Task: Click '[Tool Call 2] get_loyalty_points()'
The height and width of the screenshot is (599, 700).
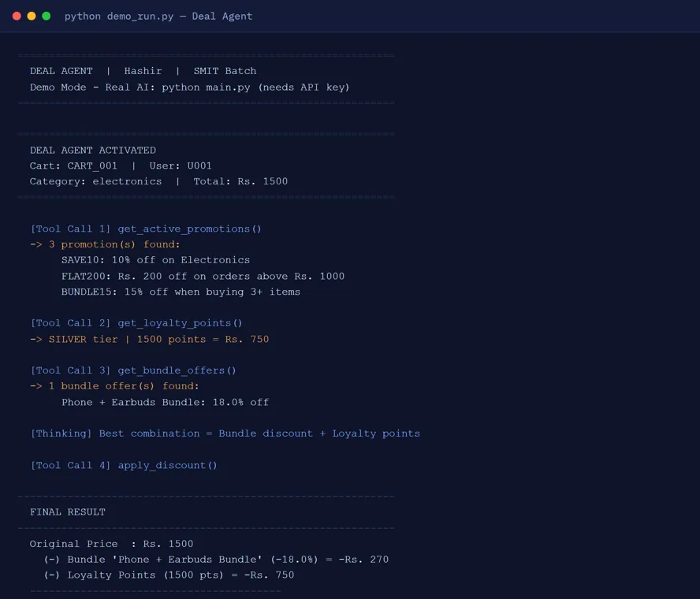Action: click(136, 323)
